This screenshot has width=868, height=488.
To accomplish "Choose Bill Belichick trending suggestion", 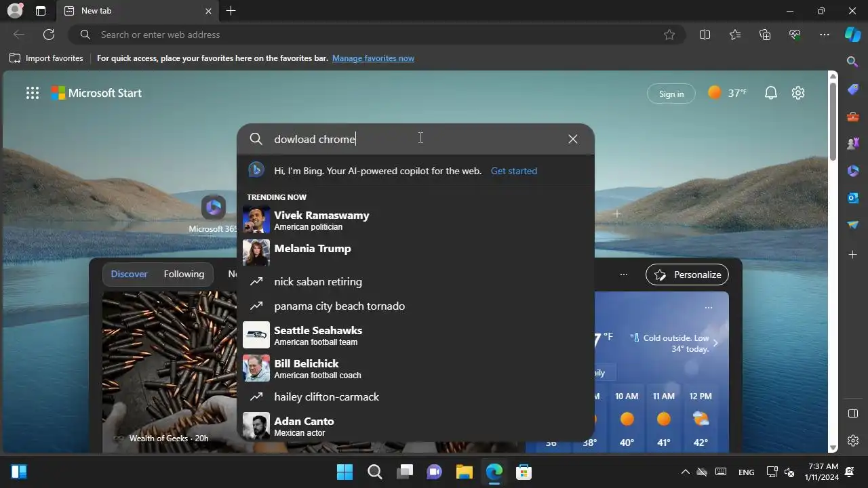I will pyautogui.click(x=415, y=369).
